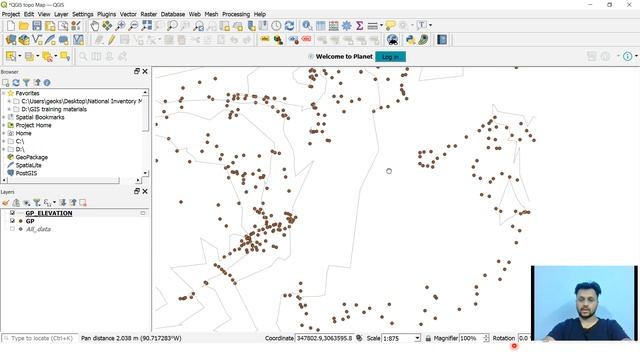640x360 pixels.
Task: Close the Layers panel
Action: (x=145, y=191)
